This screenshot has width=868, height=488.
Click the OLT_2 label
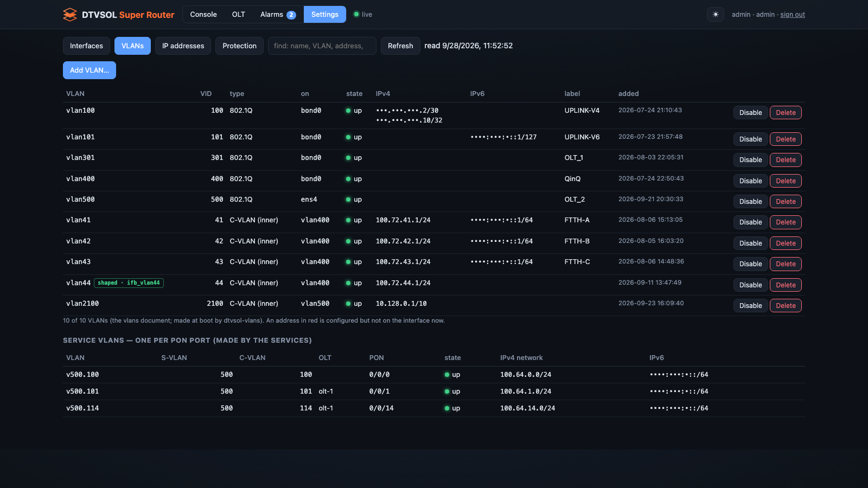tap(575, 200)
